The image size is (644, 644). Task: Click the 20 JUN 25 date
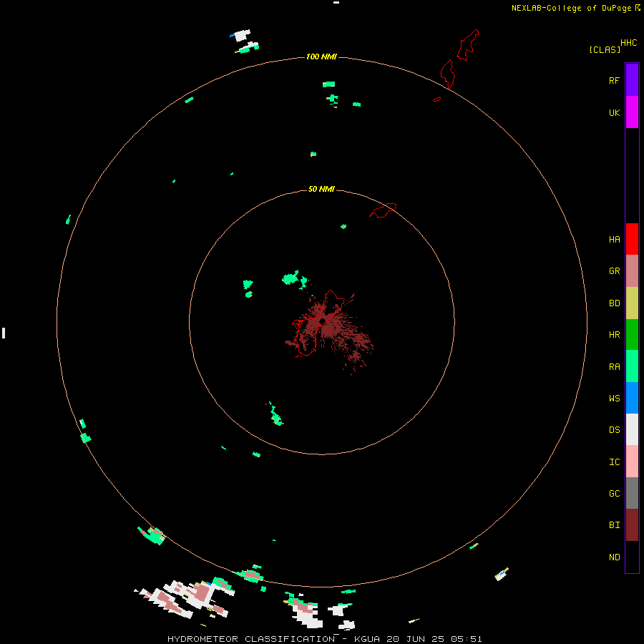(415, 639)
